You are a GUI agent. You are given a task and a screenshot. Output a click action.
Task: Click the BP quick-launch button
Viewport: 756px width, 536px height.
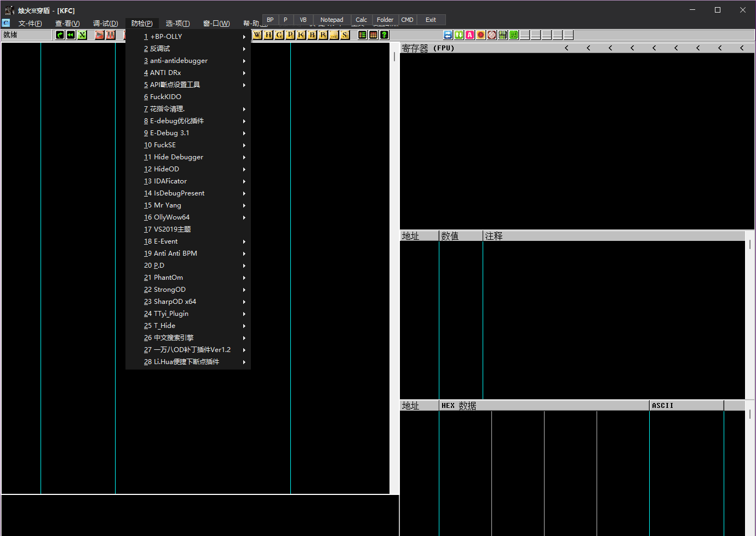pyautogui.click(x=270, y=20)
